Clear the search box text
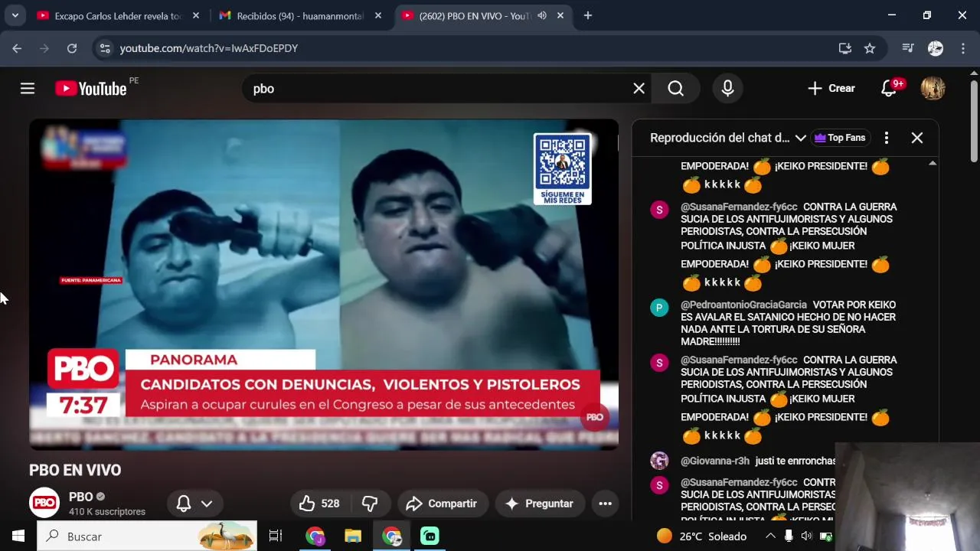The width and height of the screenshot is (980, 551). point(639,89)
